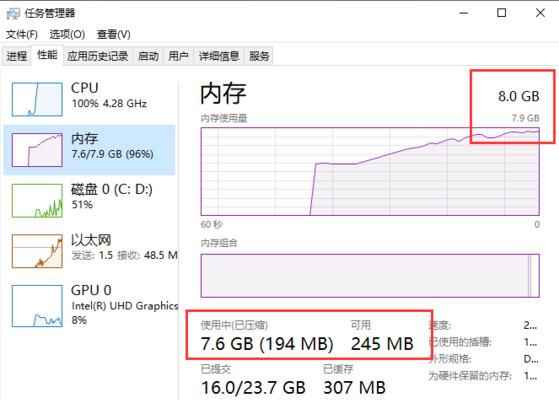Viewport: 559px width, 400px height.
Task: Open the 查看(V) menu
Action: click(113, 35)
